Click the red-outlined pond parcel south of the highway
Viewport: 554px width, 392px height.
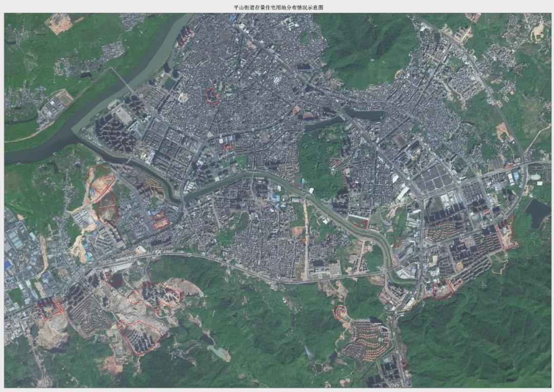115,279
